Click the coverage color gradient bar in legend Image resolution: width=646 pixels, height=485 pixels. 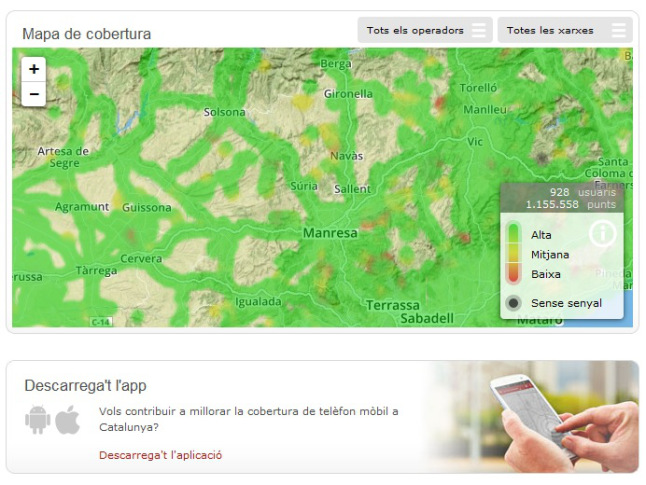pos(513,253)
